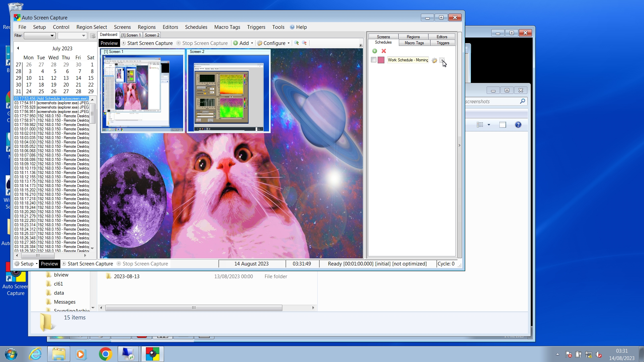
Task: Click the refresh icon beside the filter dropdowns
Action: click(x=93, y=36)
